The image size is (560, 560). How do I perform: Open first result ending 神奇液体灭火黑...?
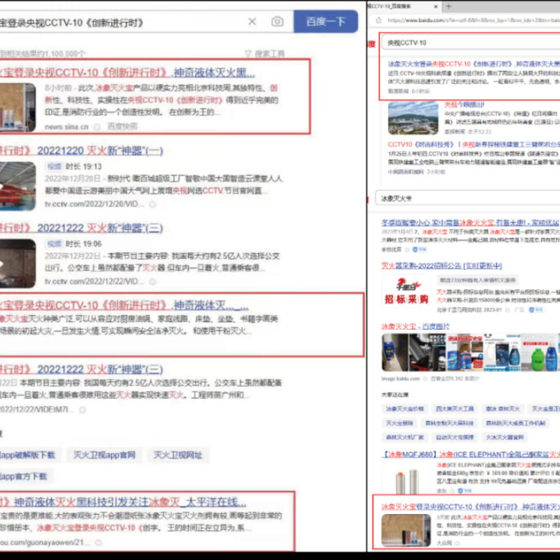coord(128,72)
